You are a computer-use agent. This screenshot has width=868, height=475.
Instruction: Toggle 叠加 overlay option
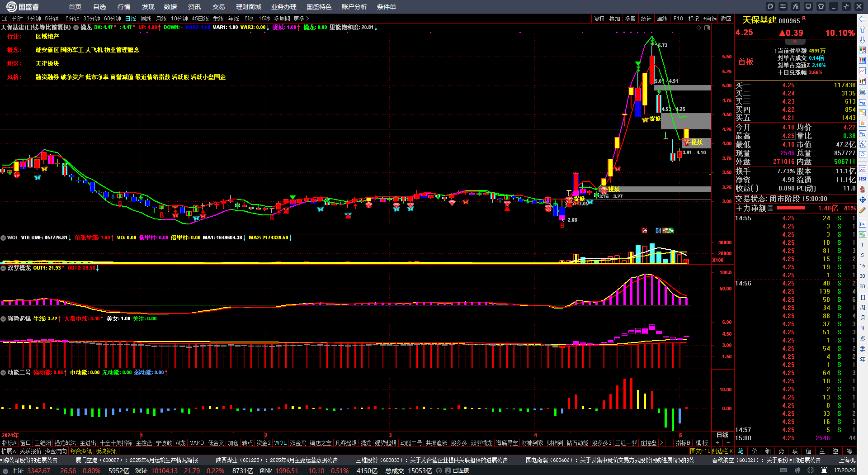614,19
